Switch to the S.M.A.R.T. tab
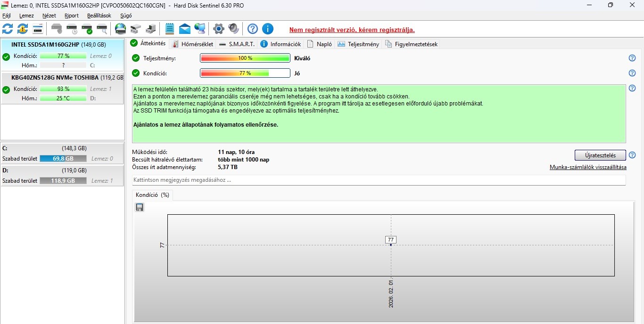The image size is (644, 324). point(237,44)
